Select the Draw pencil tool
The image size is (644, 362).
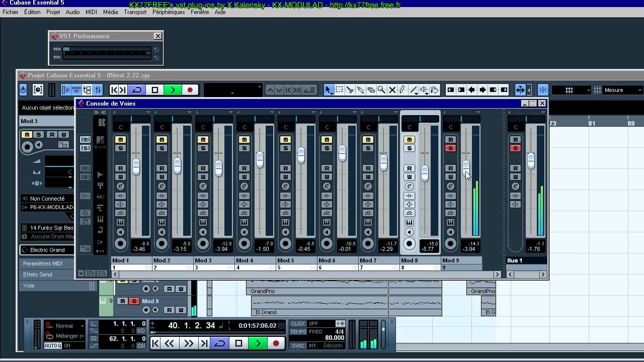[403, 90]
